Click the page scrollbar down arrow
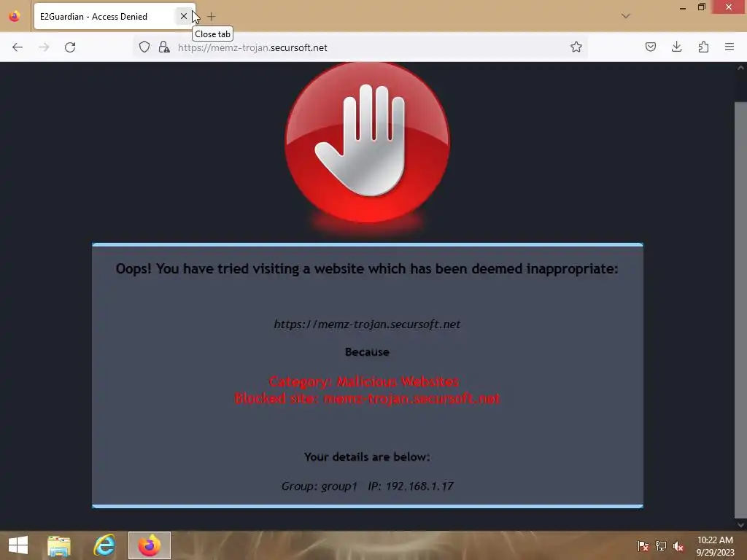Image resolution: width=747 pixels, height=560 pixels. pyautogui.click(x=740, y=525)
